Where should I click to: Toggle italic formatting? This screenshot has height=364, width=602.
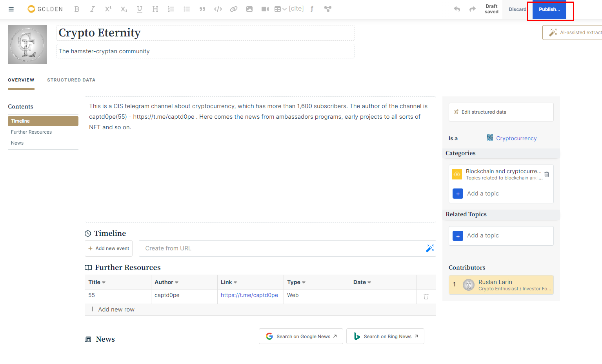pos(92,9)
